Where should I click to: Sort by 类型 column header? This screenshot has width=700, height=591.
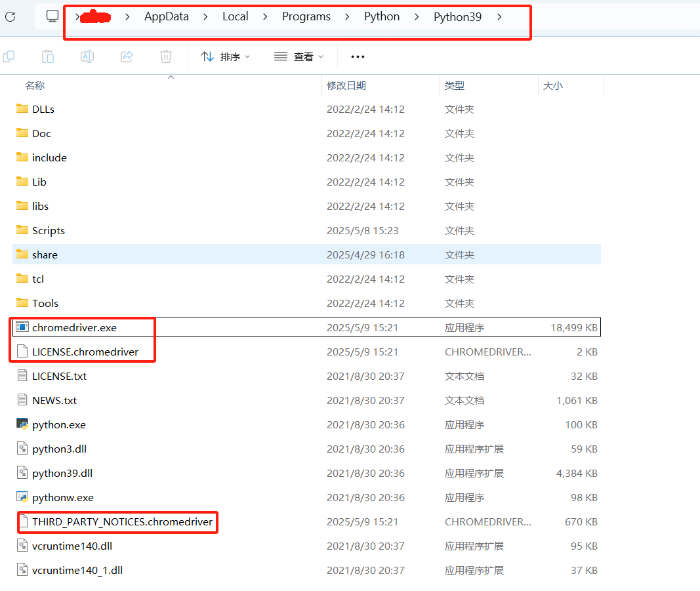tap(455, 86)
